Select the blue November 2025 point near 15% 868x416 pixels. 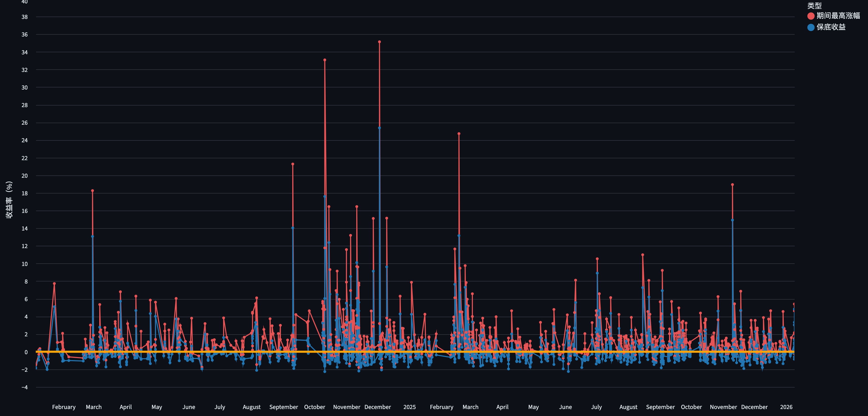[732, 220]
